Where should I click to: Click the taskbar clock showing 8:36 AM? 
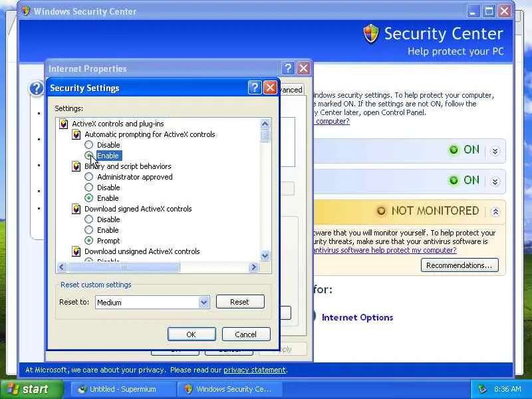[x=507, y=389]
